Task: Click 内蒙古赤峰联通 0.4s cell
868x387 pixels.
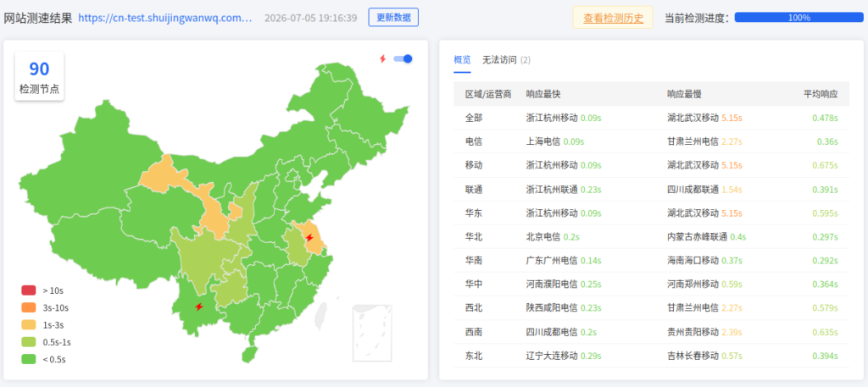Action: (706, 237)
